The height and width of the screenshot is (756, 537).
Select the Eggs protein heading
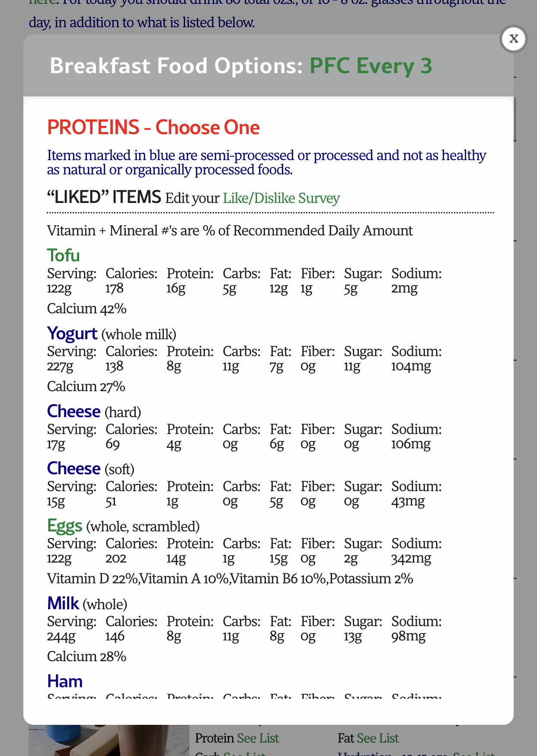coord(65,526)
